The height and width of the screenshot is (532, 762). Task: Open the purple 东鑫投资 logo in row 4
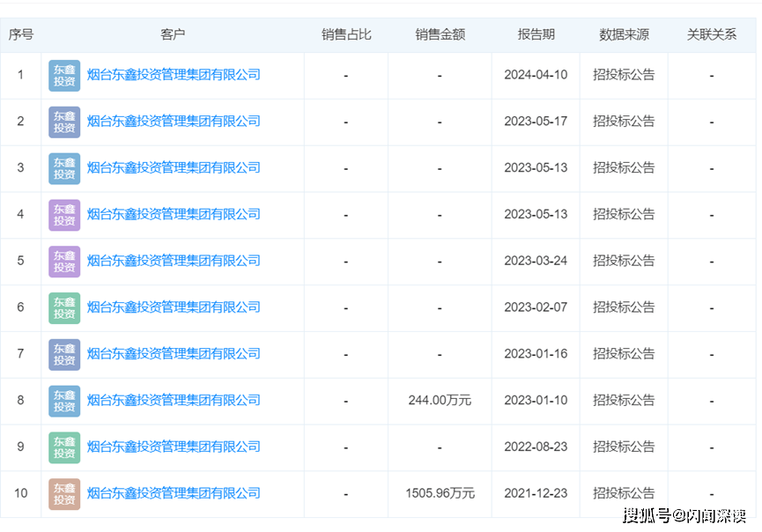click(64, 214)
